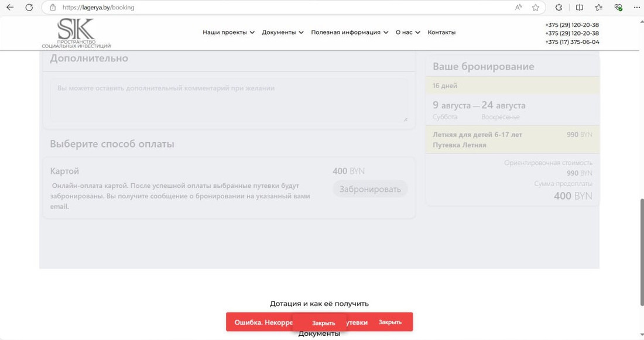
Task: Open the Read aloud icon in address bar
Action: coord(518,8)
